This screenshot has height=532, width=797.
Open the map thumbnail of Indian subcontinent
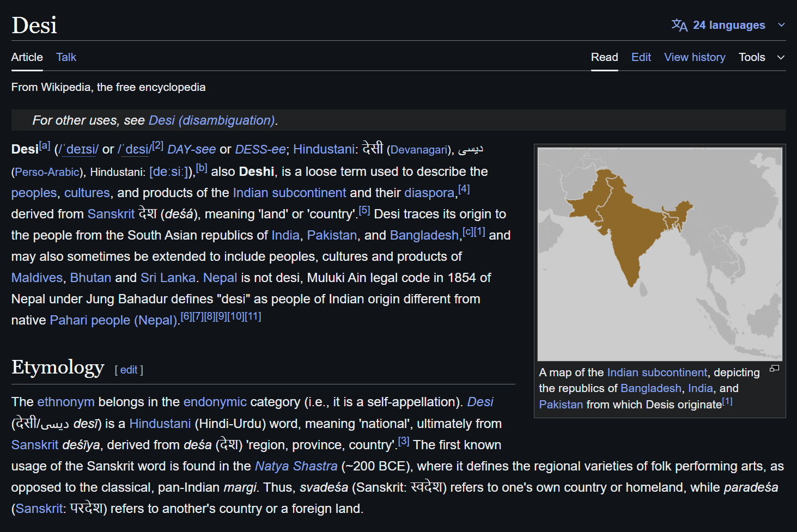pos(660,254)
